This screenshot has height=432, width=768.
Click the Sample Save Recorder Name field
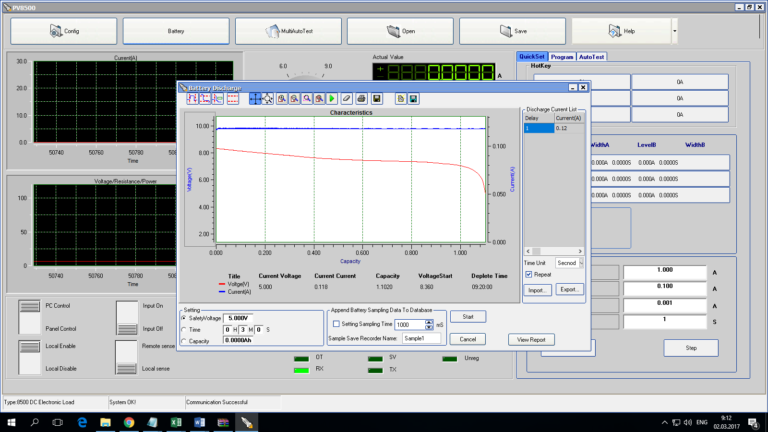click(x=421, y=338)
